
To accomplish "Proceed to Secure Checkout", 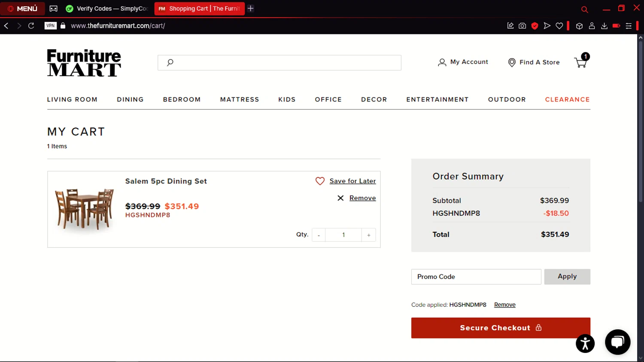I will tap(501, 328).
